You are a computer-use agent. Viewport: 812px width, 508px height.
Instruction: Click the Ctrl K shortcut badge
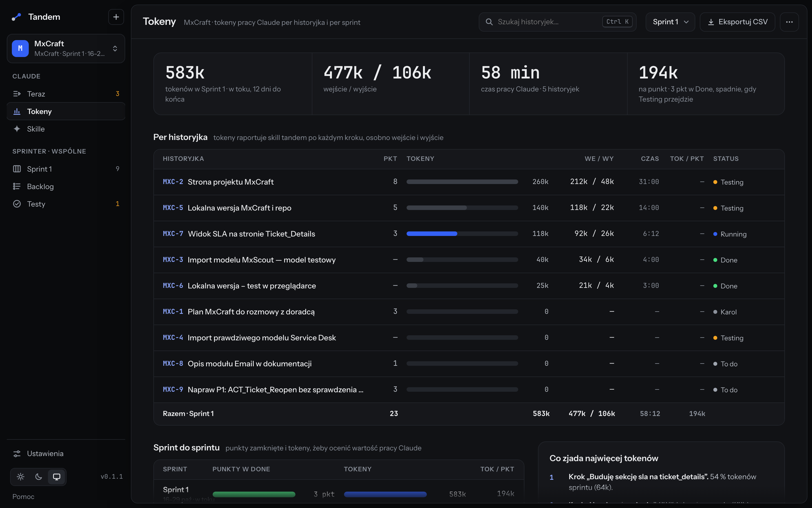click(617, 22)
